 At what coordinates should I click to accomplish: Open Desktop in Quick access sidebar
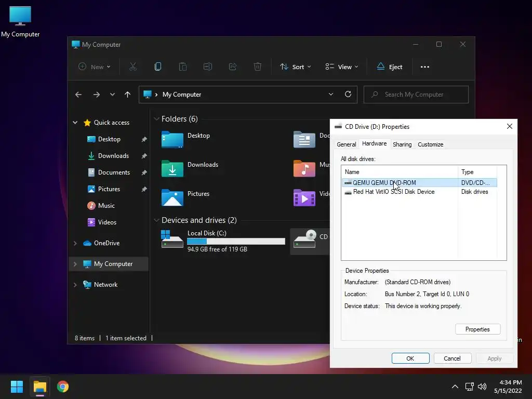[x=109, y=139]
